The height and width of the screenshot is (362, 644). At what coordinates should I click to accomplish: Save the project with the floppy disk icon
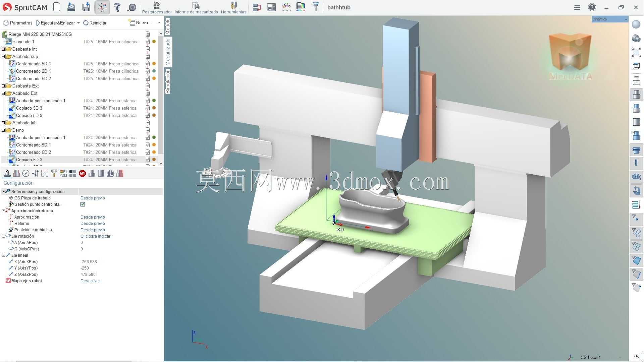click(87, 7)
